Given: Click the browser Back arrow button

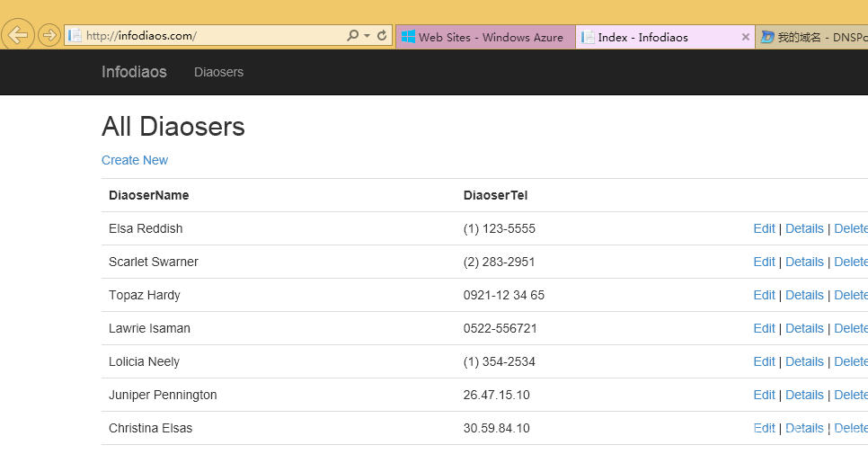Looking at the screenshot, I should (18, 36).
